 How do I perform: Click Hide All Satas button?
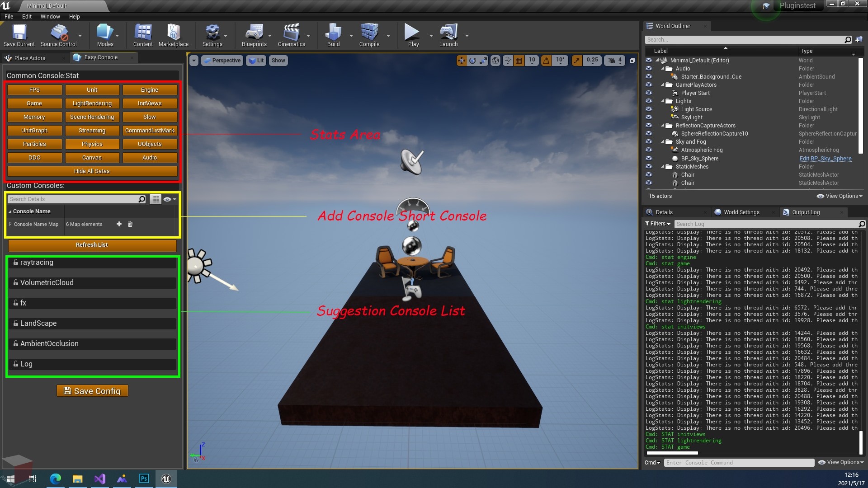92,171
